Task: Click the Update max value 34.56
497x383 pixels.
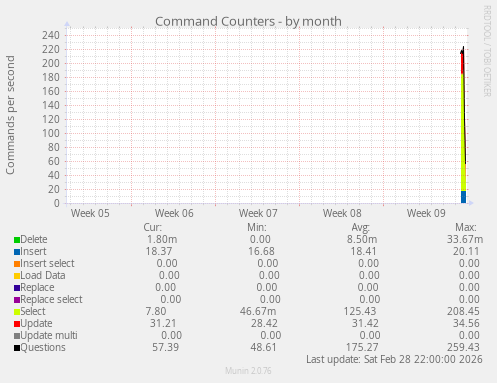Action: point(466,323)
